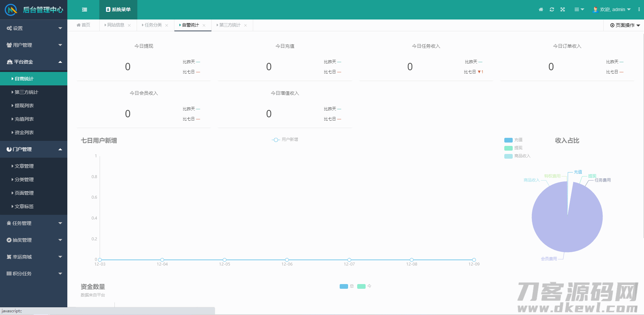This screenshot has width=644, height=315.
Task: Open the 页面操作 dropdown
Action: [625, 25]
